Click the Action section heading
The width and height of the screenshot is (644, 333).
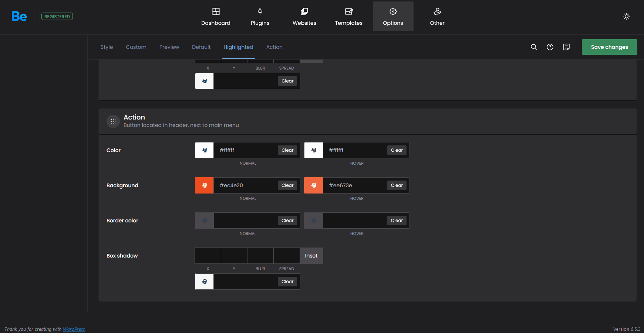coord(134,117)
